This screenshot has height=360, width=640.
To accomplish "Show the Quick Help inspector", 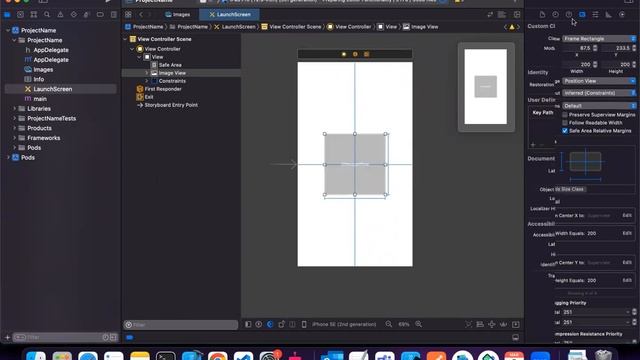I will click(x=569, y=15).
